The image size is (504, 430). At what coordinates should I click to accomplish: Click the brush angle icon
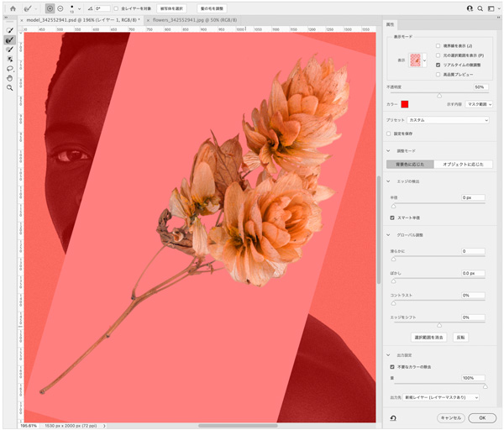(91, 8)
